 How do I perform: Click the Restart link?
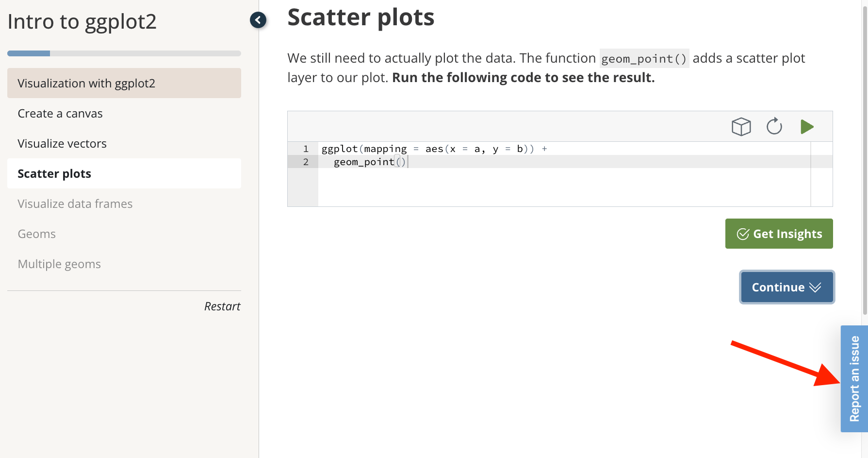point(222,306)
